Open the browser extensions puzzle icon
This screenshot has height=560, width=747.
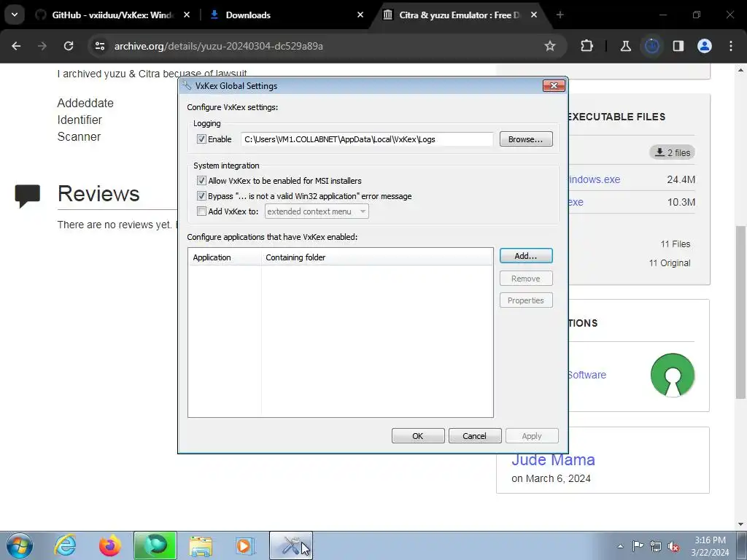587,46
